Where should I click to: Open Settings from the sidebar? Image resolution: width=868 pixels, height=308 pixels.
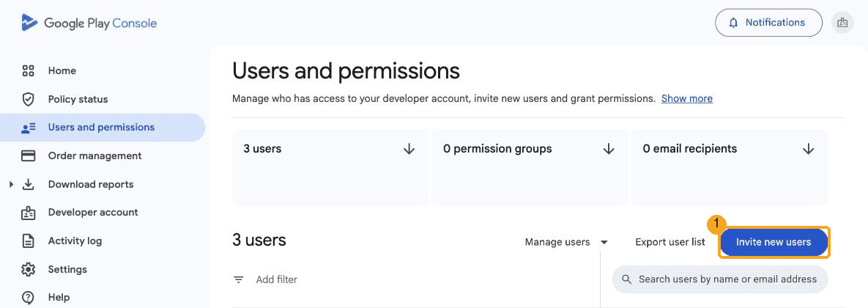click(x=103, y=269)
